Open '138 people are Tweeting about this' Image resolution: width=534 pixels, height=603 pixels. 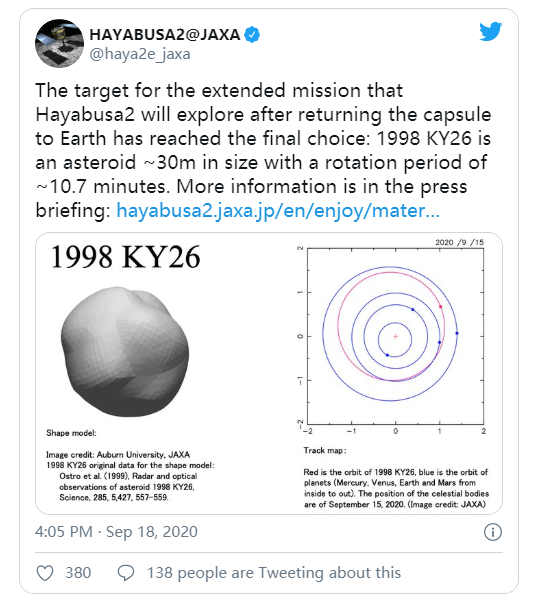coord(274,573)
